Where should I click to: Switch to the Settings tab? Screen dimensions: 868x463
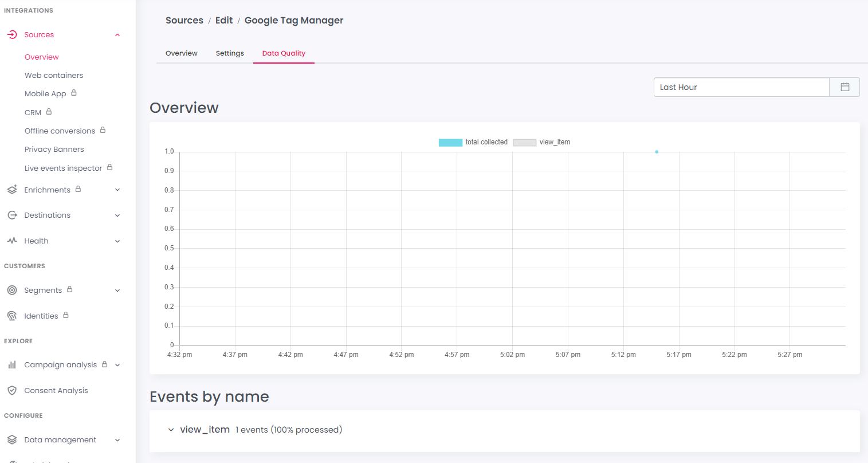[x=230, y=53]
